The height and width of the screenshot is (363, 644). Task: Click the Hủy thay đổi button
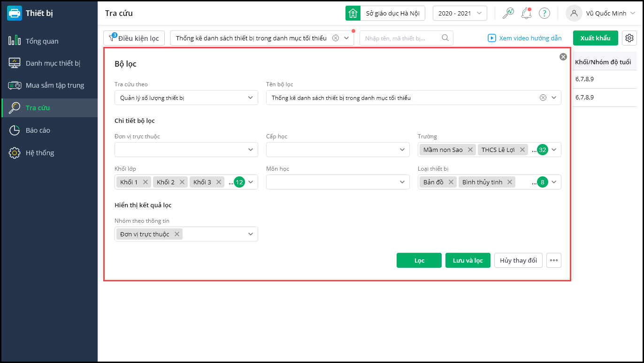(519, 260)
